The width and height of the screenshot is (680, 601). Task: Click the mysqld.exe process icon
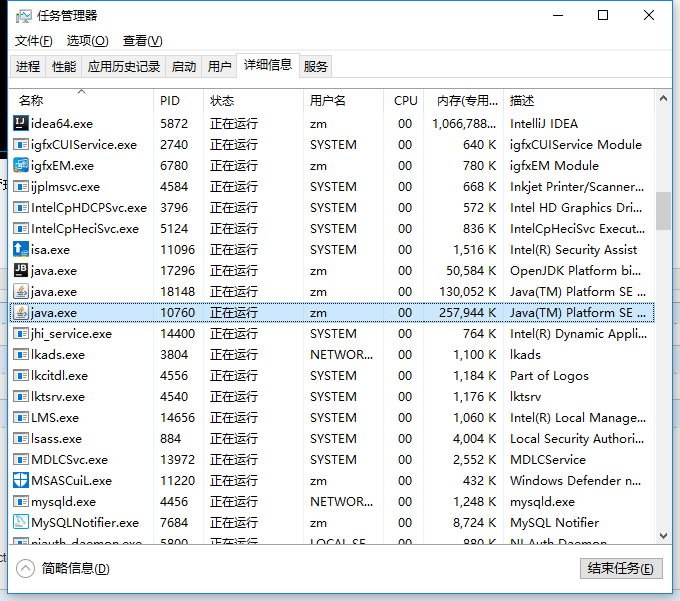[x=21, y=501]
